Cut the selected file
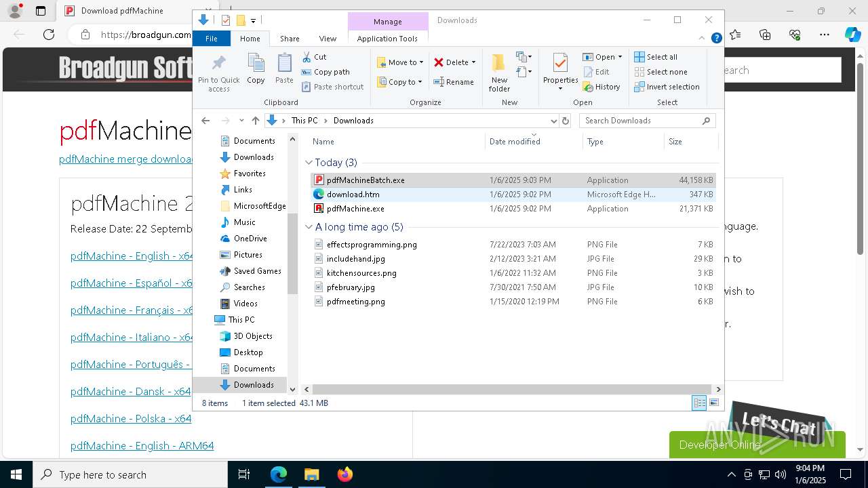The height and width of the screenshot is (488, 868). point(314,57)
